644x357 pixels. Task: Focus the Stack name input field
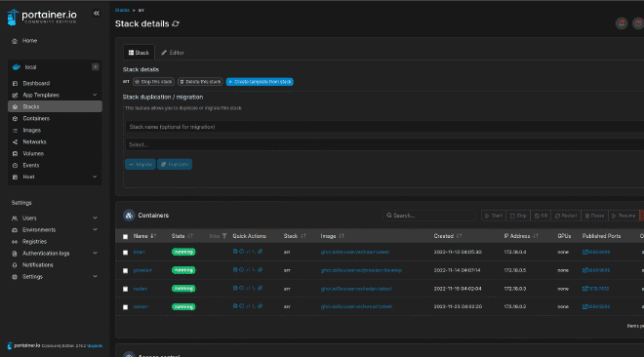(x=384, y=127)
